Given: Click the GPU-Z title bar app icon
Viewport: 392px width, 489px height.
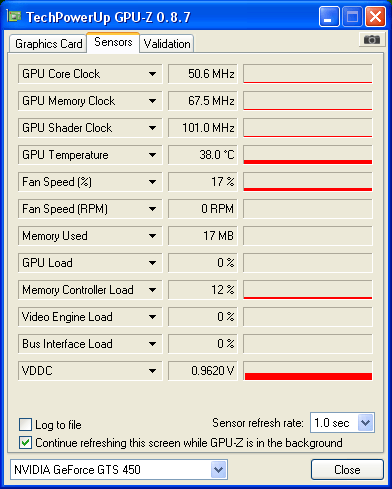Looking at the screenshot, I should [x=14, y=16].
